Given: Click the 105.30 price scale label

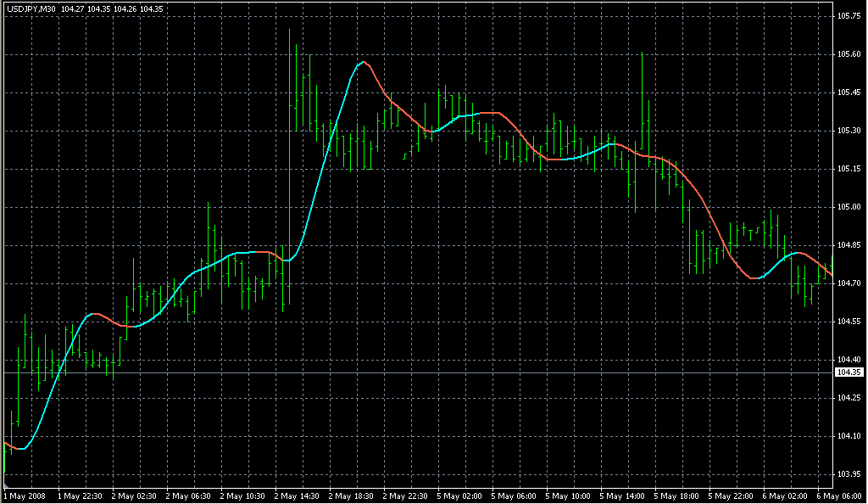Looking at the screenshot, I should coord(849,131).
